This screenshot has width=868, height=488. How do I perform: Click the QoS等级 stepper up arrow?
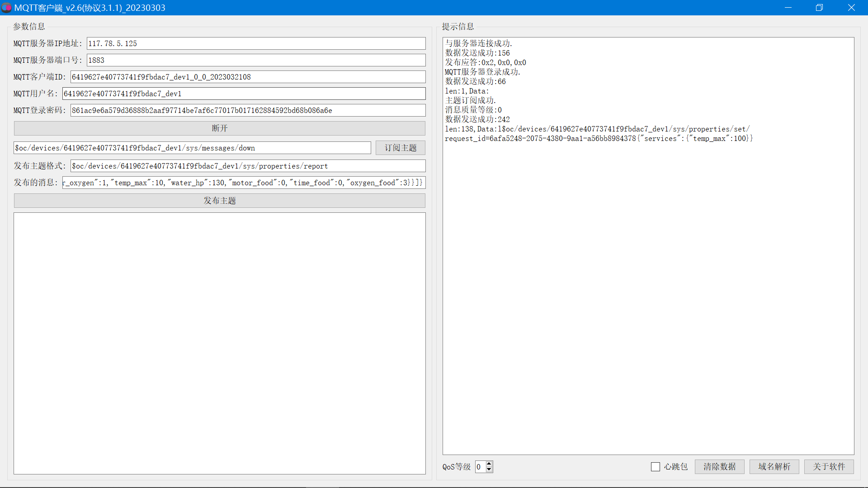pos(489,464)
